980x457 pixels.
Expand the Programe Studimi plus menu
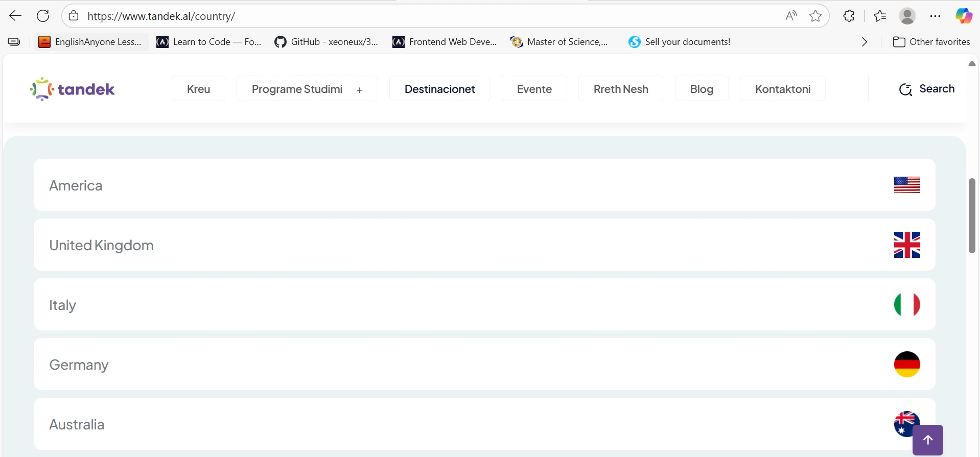(x=360, y=90)
